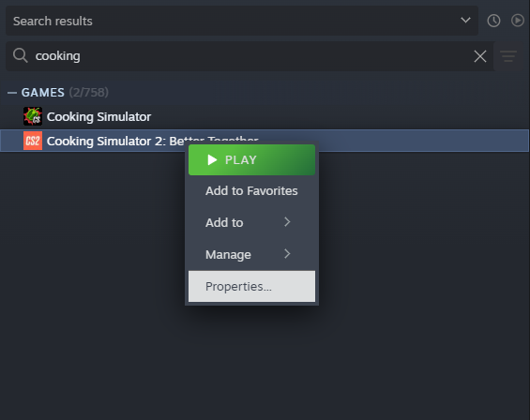Expand the Add to submenu arrow
Screen dimensions: 530x420
(x=287, y=222)
